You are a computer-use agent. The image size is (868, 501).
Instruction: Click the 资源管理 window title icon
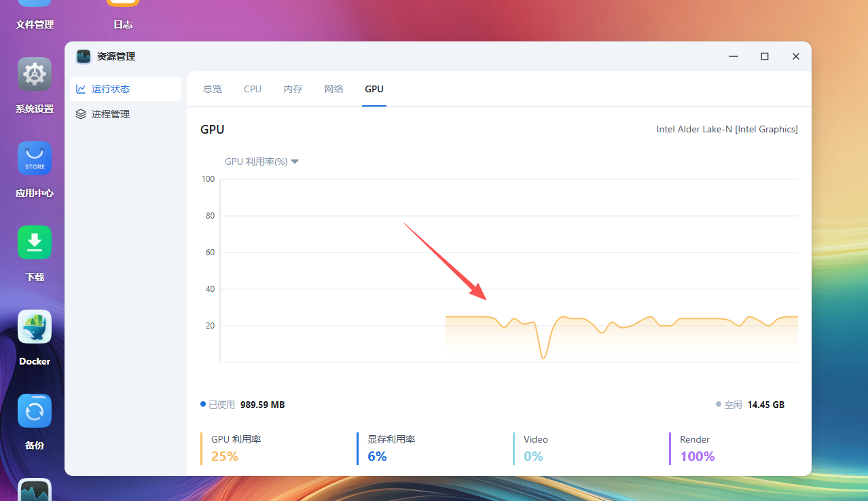(x=84, y=56)
